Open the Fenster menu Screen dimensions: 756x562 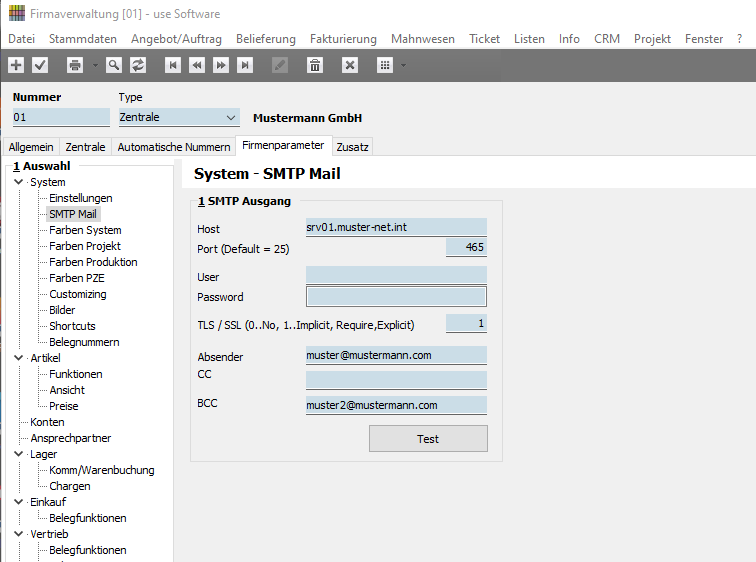[x=704, y=39]
